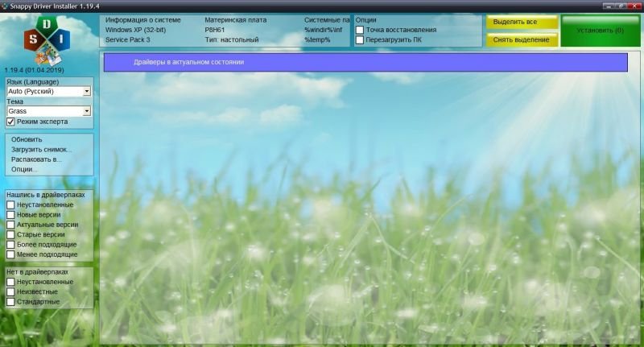Click the Драйверы в актуальном состоянии banner

pos(365,62)
